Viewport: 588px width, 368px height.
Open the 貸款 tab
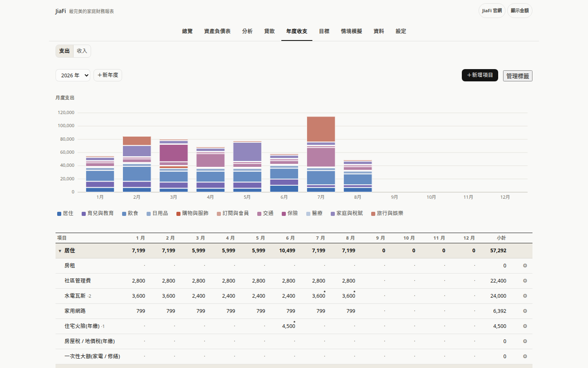[x=269, y=31]
